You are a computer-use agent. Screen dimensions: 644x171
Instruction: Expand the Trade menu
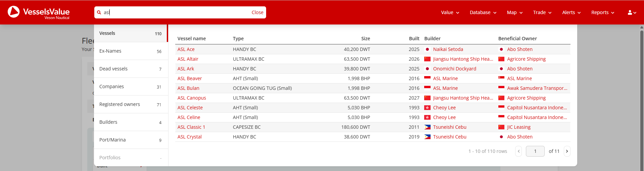point(542,12)
